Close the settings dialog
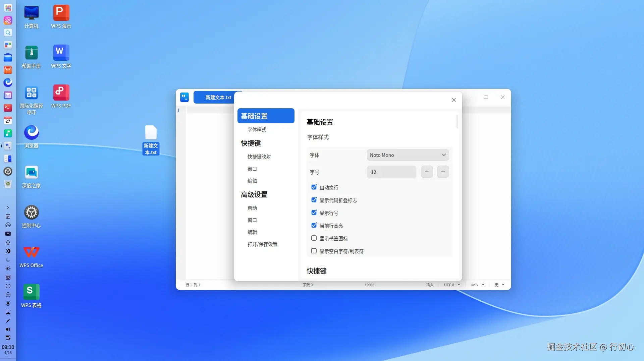This screenshot has height=361, width=644. (454, 100)
